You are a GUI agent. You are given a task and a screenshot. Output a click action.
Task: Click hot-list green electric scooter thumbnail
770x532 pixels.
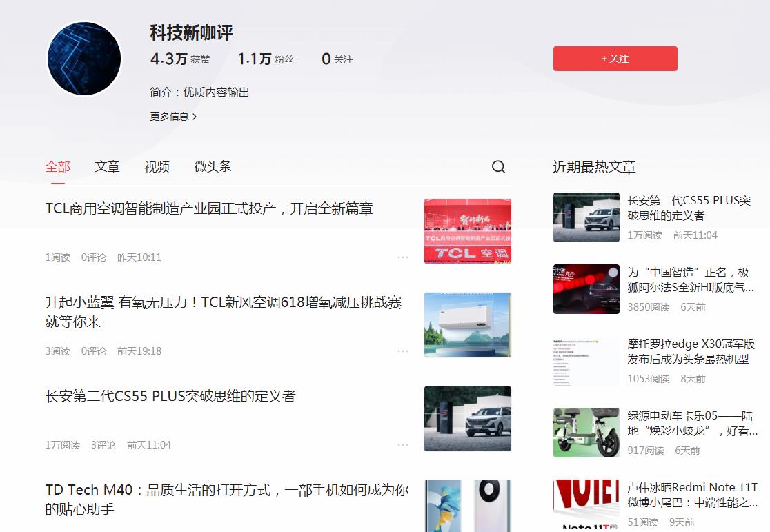pyautogui.click(x=586, y=432)
